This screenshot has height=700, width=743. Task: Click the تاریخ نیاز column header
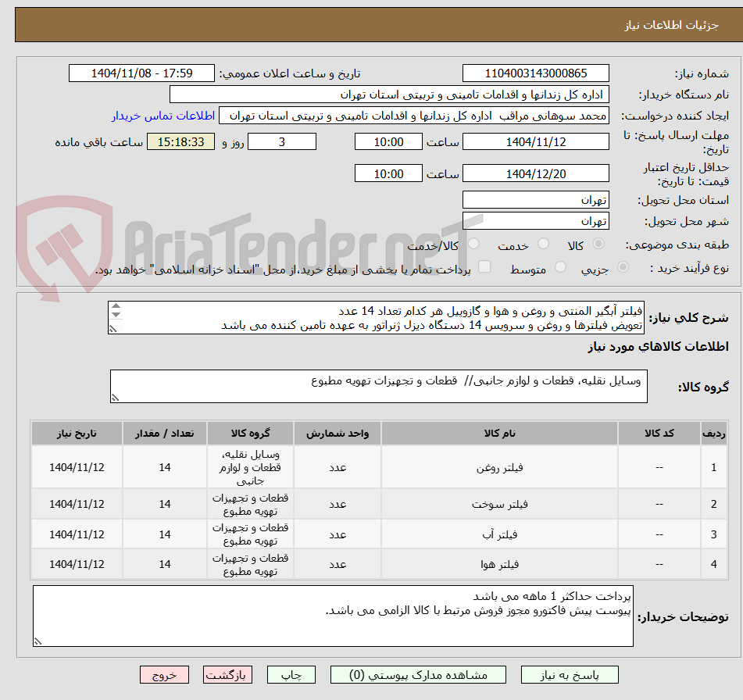coord(77,433)
